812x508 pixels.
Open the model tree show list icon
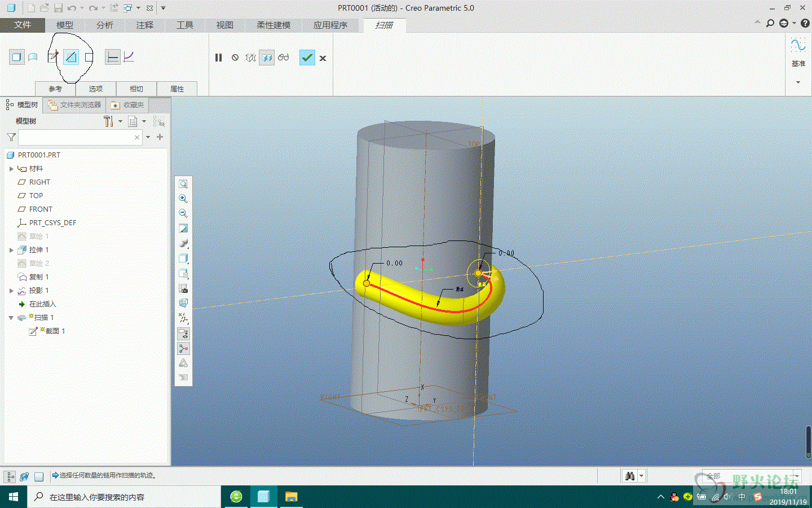tap(133, 121)
